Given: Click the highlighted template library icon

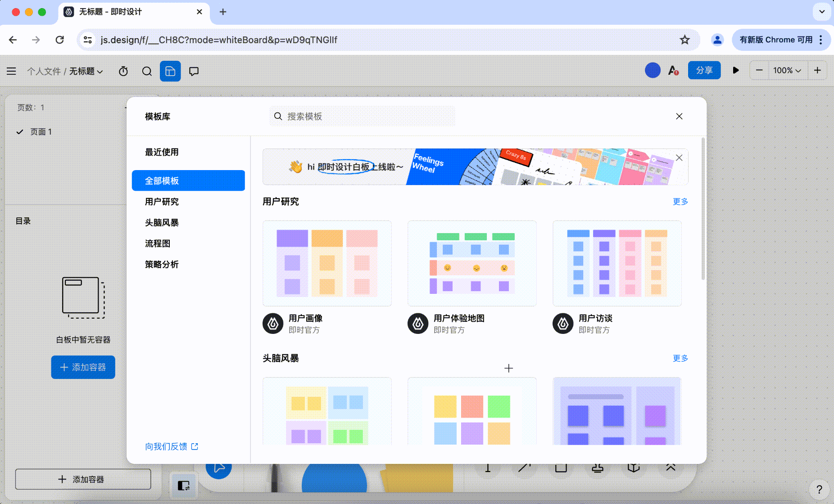Looking at the screenshot, I should (x=170, y=71).
